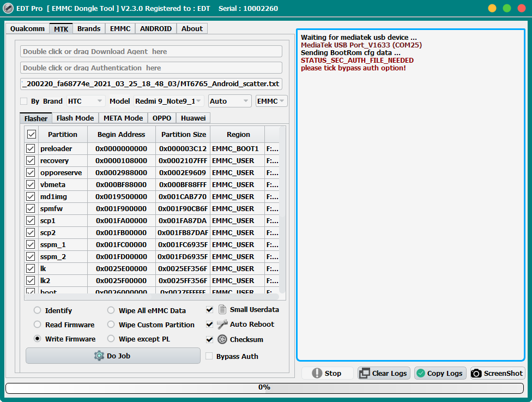The height and width of the screenshot is (402, 532).
Task: Click the Small Userdata document icon
Action: (222, 309)
